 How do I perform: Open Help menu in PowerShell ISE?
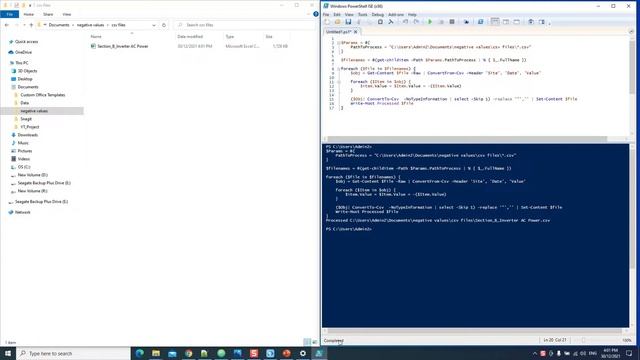coord(412,15)
